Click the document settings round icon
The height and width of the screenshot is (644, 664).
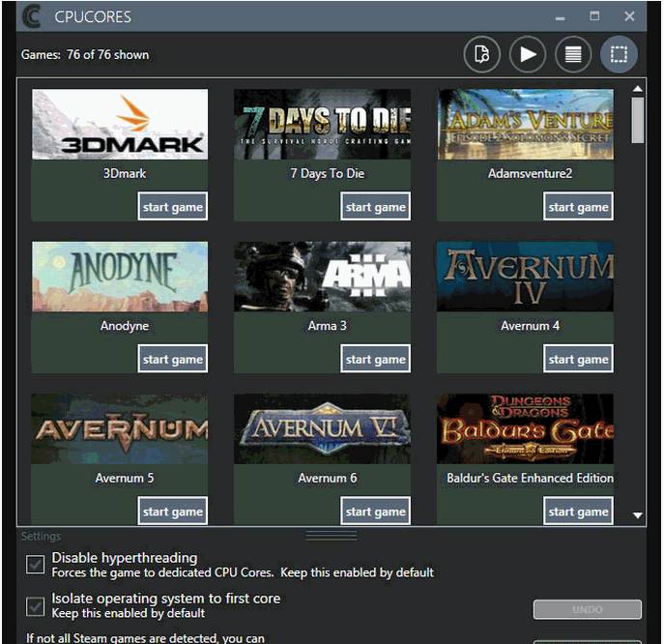[x=482, y=55]
